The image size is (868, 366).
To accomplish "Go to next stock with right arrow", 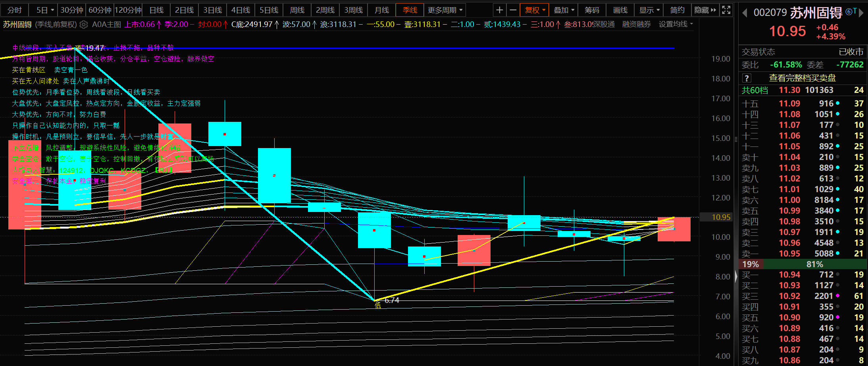I will [x=861, y=13].
